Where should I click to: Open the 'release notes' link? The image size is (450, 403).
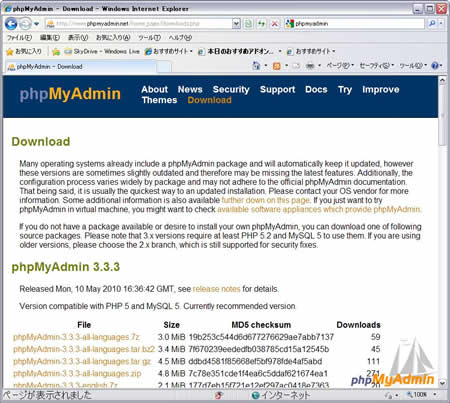click(x=216, y=289)
